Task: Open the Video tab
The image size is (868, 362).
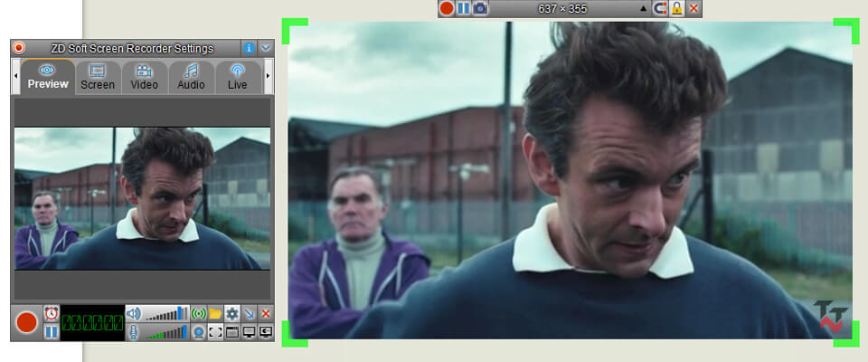Action: [x=144, y=77]
